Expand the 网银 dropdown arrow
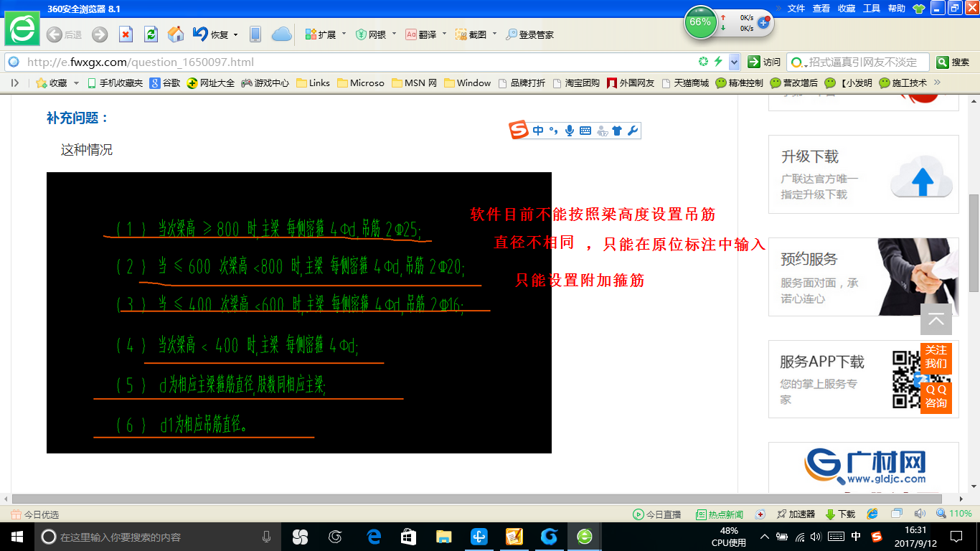Image resolution: width=980 pixels, height=551 pixels. [x=394, y=34]
